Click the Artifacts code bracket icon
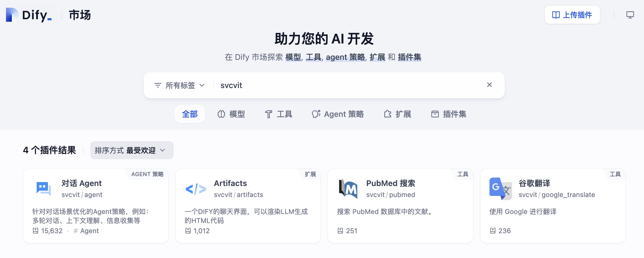Viewport: 644px width, 258px height. (x=196, y=189)
